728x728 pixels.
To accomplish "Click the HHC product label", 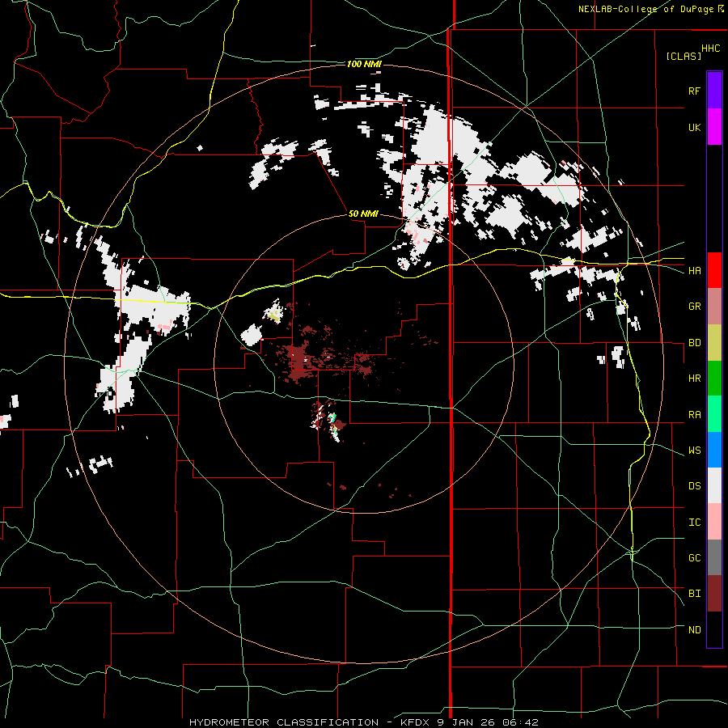I will coord(711,49).
